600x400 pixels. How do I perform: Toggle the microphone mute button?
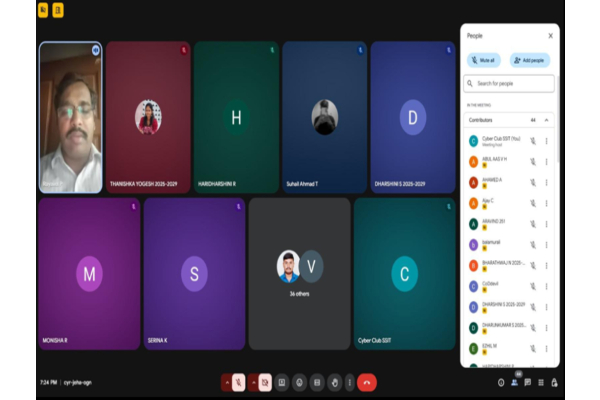point(239,381)
